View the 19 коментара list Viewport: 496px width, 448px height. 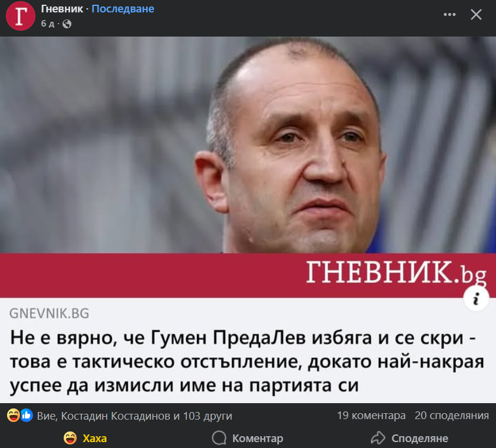point(371,416)
